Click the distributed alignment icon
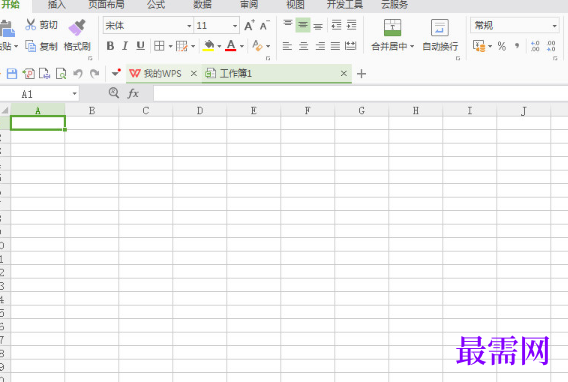The height and width of the screenshot is (382, 568). tap(351, 46)
